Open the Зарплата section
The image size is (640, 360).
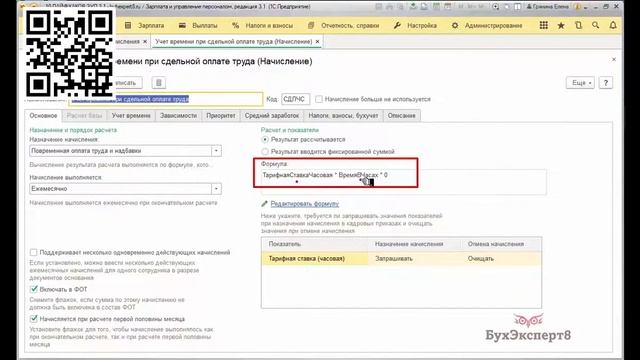(145, 25)
